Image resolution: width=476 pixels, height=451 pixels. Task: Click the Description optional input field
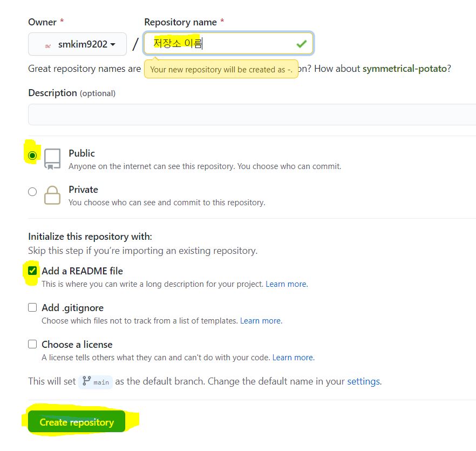click(252, 115)
